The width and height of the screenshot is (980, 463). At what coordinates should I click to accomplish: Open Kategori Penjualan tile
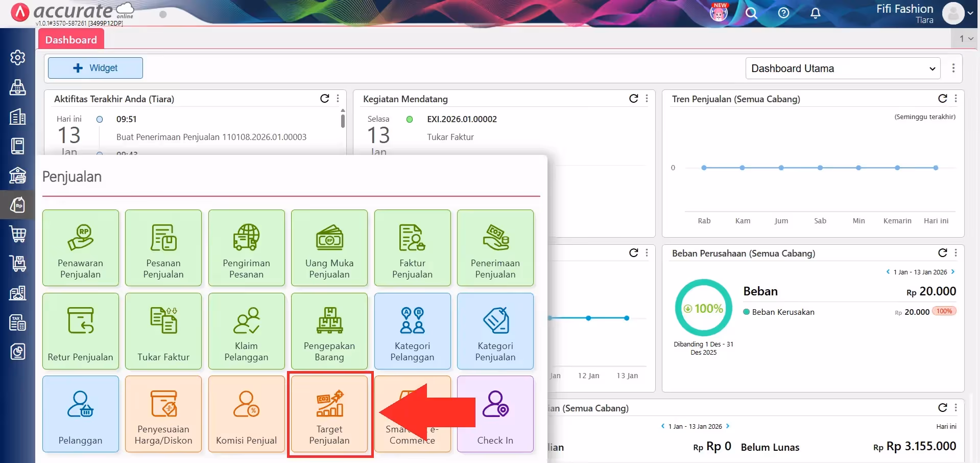[495, 331]
